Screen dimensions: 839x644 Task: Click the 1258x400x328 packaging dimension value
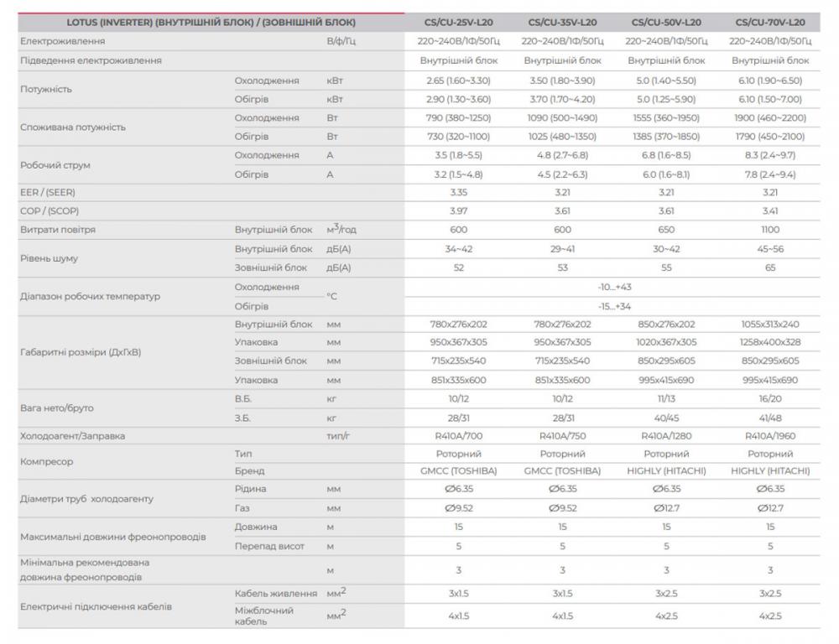click(x=770, y=342)
